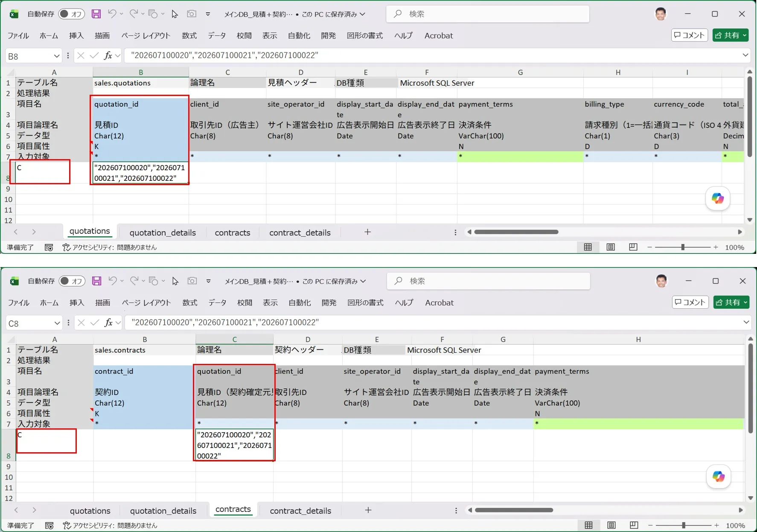Image resolution: width=757 pixels, height=532 pixels.
Task: Click the Copilot icon in the bottom window
Action: tap(719, 477)
